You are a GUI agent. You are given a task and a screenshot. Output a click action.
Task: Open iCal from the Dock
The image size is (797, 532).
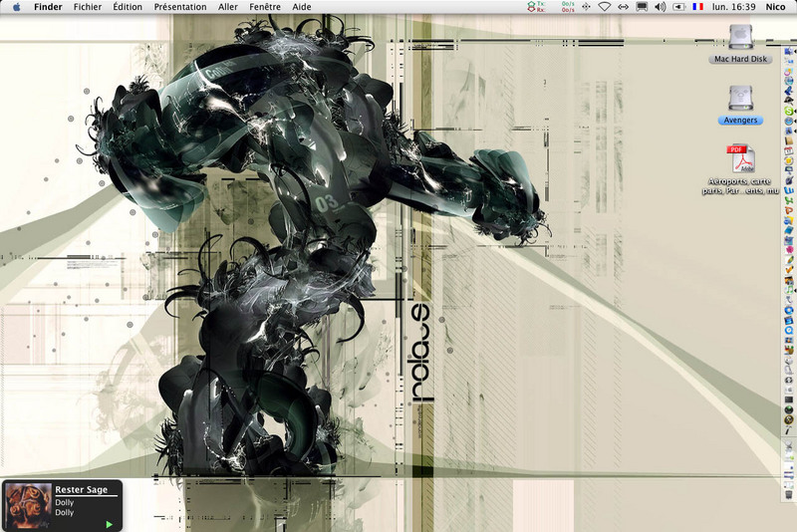tap(788, 149)
